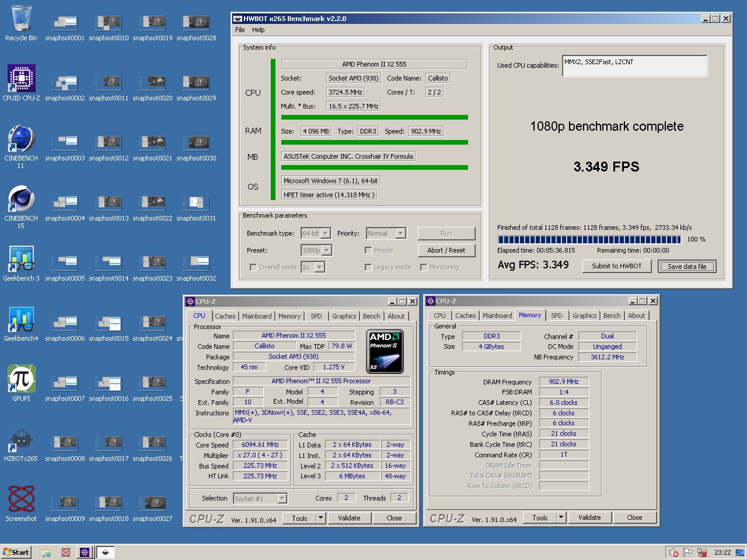Viewport: 747px width, 560px height.
Task: Toggle the Legacy mode checkbox
Action: tap(368, 267)
